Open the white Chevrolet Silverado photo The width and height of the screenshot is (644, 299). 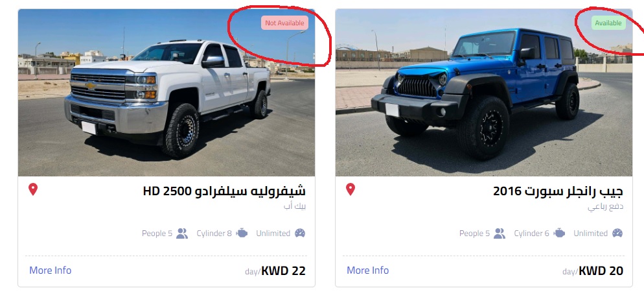[x=167, y=93]
